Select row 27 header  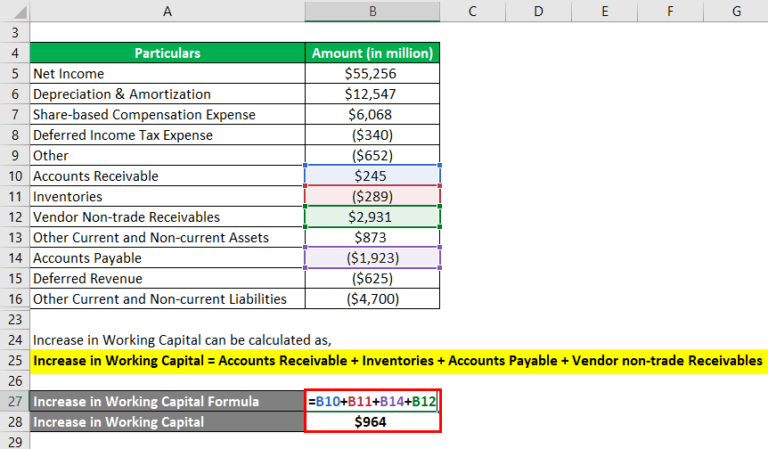point(15,401)
